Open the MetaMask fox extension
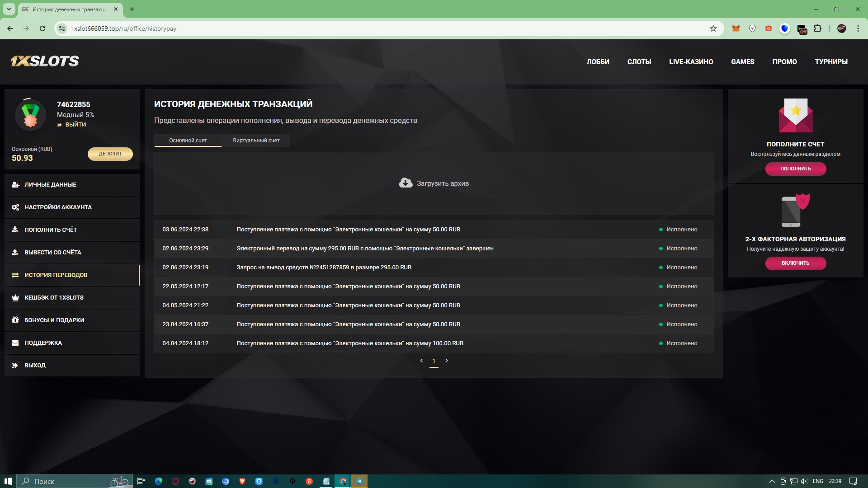This screenshot has height=488, width=868. [x=736, y=28]
